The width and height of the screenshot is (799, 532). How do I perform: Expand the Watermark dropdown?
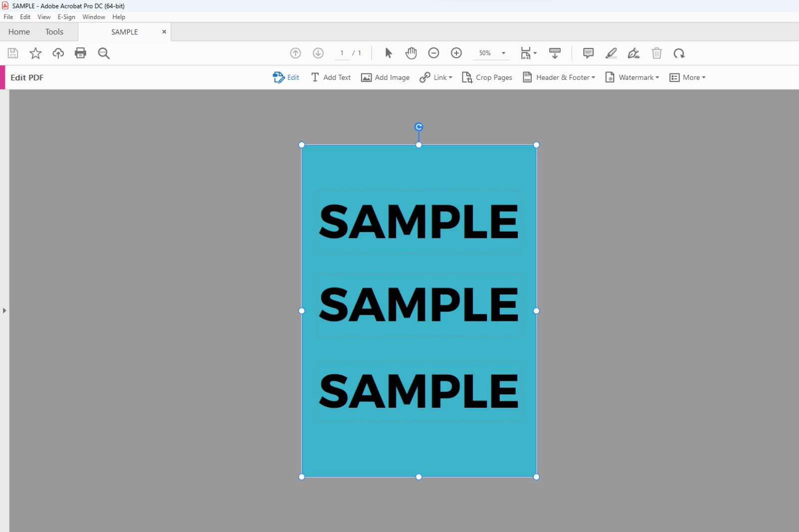click(631, 77)
